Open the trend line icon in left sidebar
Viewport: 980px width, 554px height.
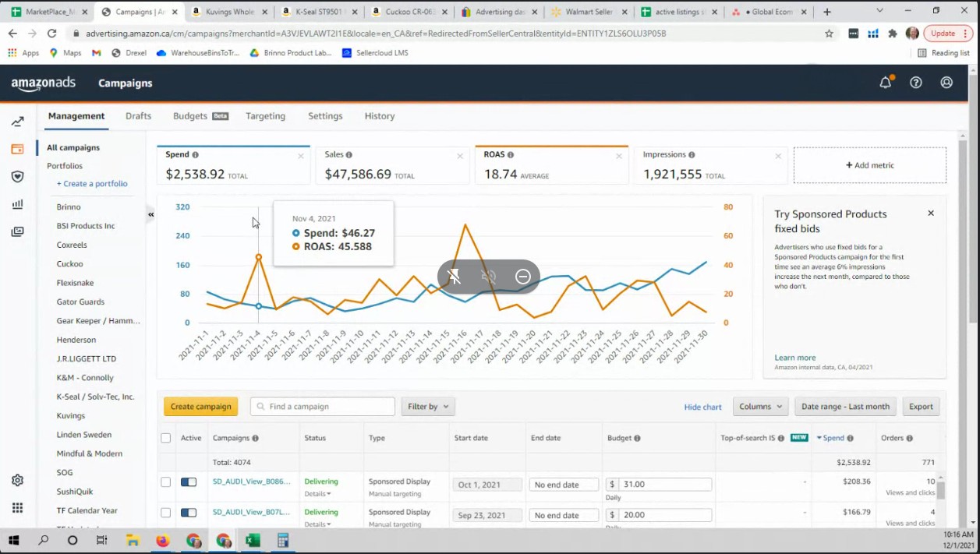[17, 122]
